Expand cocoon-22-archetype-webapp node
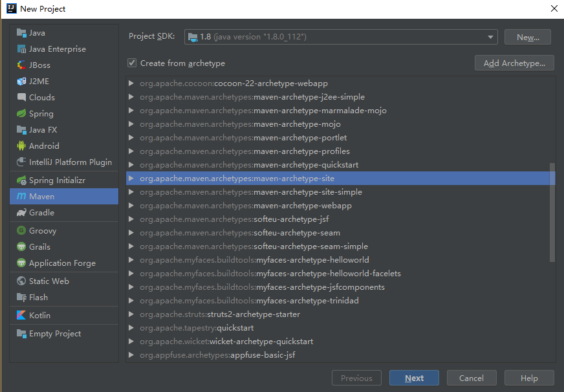Image resolution: width=564 pixels, height=392 pixels. 131,83
